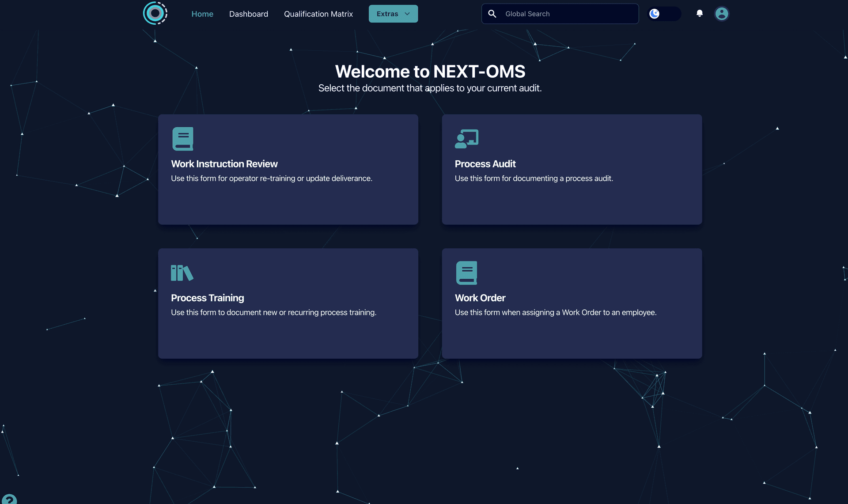Go to the Home tab

point(202,14)
